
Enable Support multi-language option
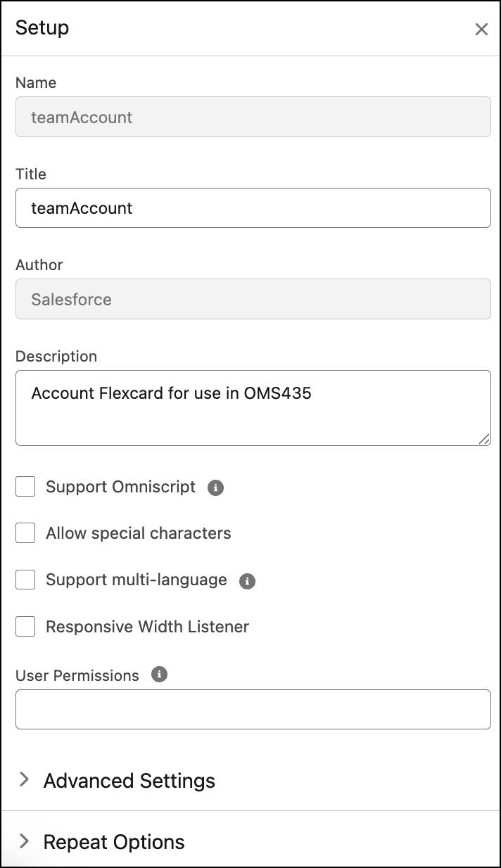[25, 579]
